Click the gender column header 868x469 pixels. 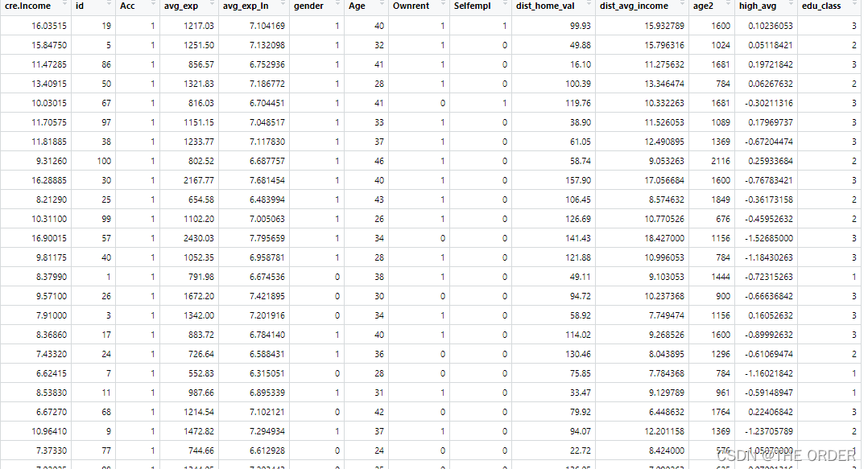click(x=308, y=6)
